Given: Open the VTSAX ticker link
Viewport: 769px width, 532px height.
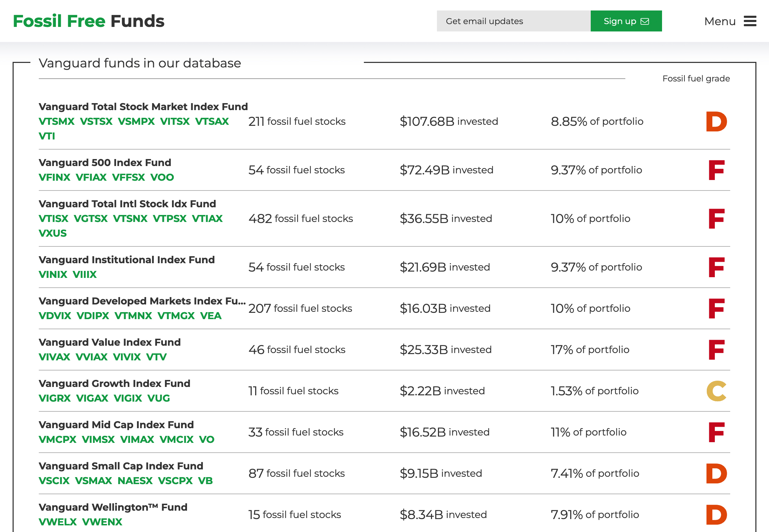Looking at the screenshot, I should 212,121.
